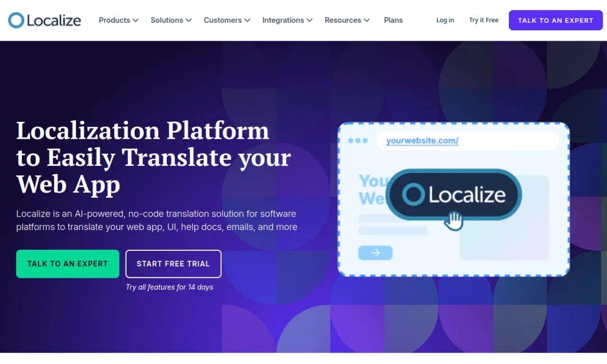Open the Customers dropdown

[x=227, y=20]
